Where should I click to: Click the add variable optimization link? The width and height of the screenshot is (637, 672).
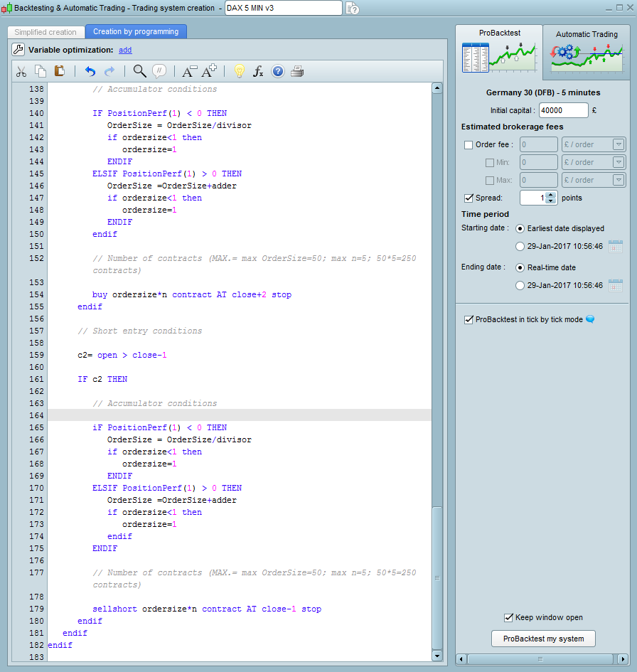pos(125,50)
